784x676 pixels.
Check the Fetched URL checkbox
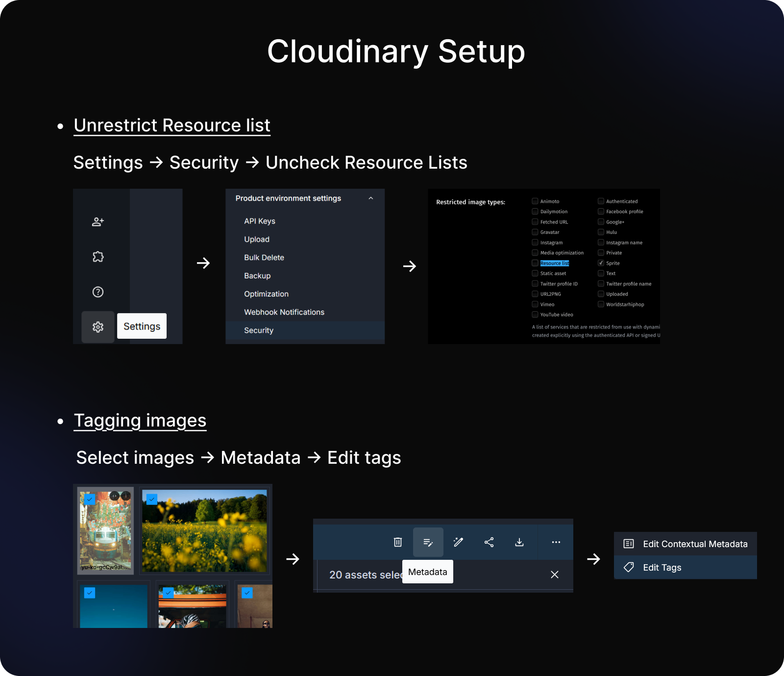point(535,222)
